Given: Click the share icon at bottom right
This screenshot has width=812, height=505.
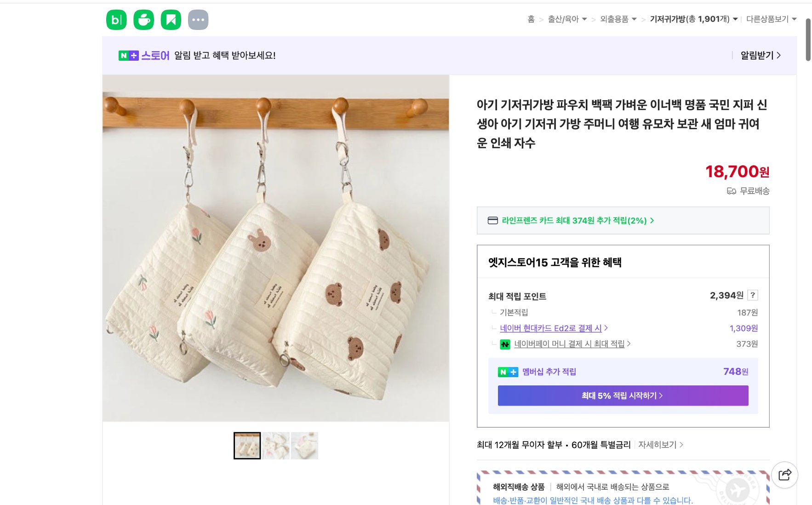Looking at the screenshot, I should [x=785, y=475].
